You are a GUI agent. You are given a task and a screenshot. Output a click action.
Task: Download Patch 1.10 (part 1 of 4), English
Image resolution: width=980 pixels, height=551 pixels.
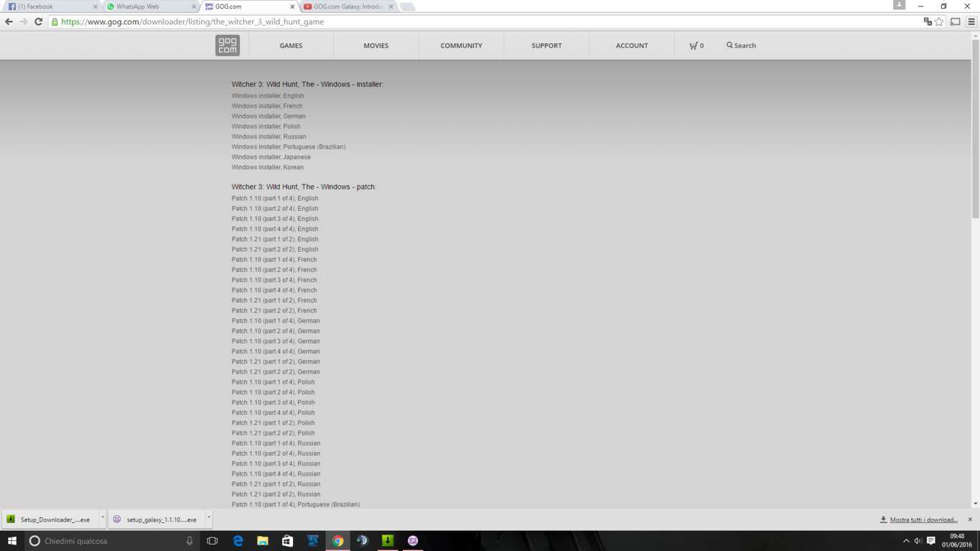point(275,198)
